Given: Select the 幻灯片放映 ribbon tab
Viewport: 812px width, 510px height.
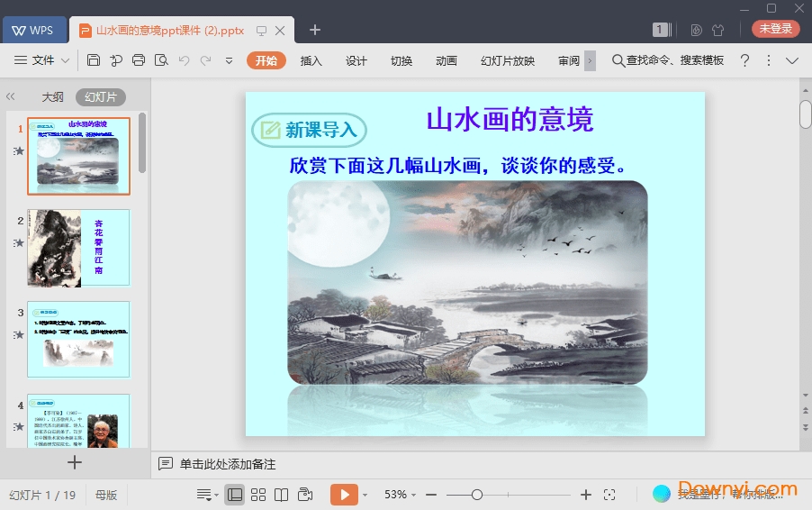Looking at the screenshot, I should [x=508, y=60].
